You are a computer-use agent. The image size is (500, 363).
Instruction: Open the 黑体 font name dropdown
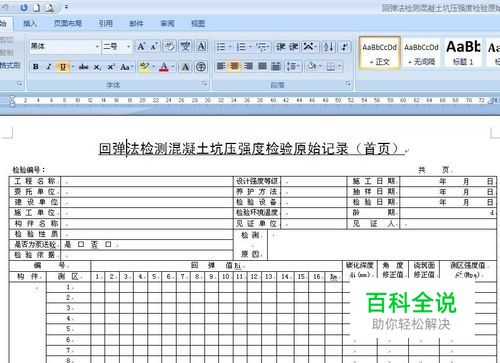97,46
